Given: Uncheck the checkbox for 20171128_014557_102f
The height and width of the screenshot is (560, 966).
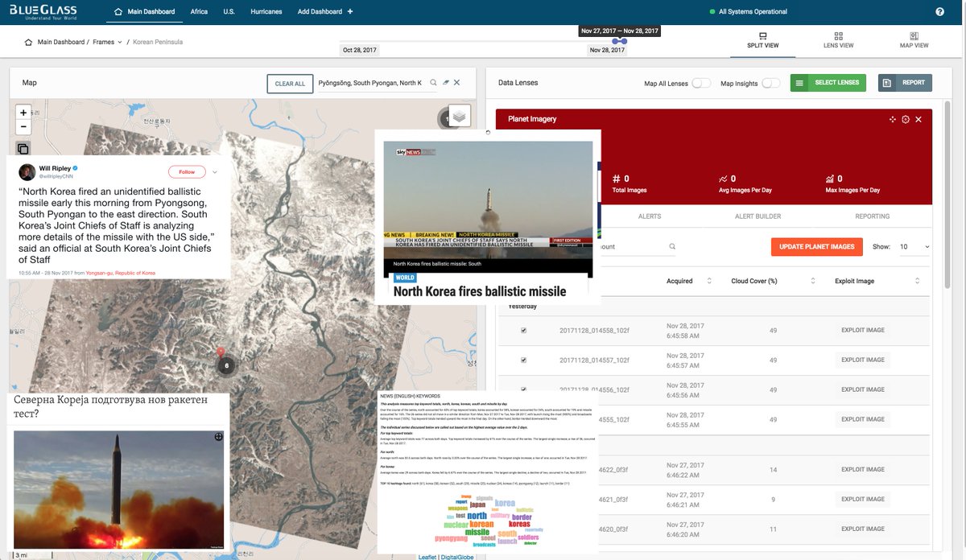Looking at the screenshot, I should 523,360.
